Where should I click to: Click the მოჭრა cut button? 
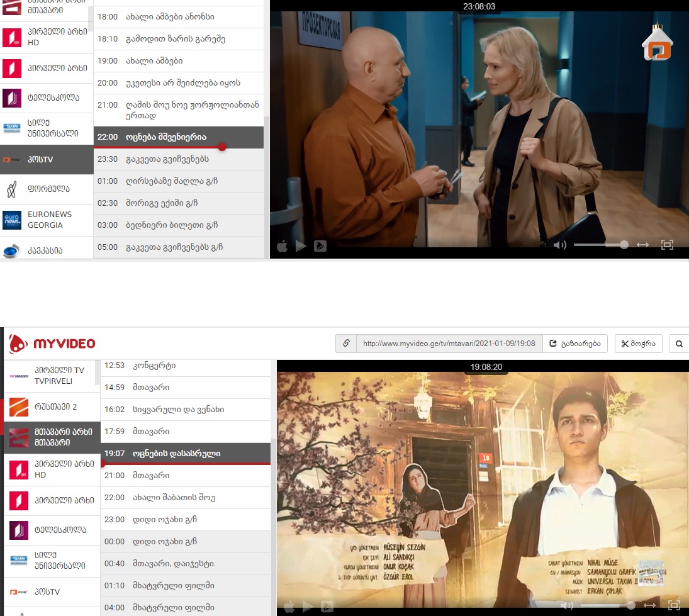(x=639, y=344)
